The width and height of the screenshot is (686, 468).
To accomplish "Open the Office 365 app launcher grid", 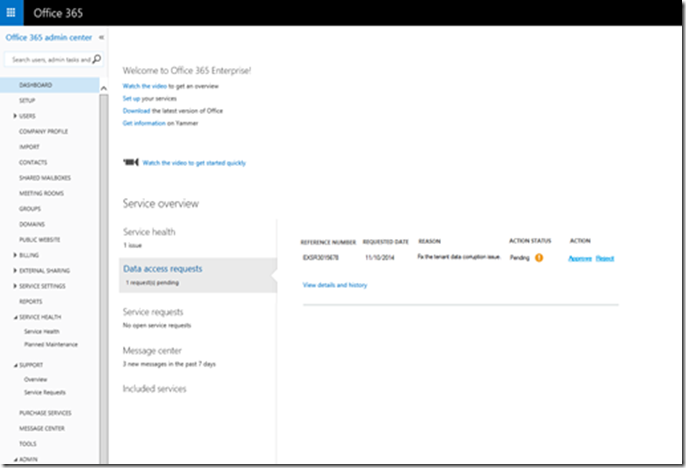I will (11, 13).
